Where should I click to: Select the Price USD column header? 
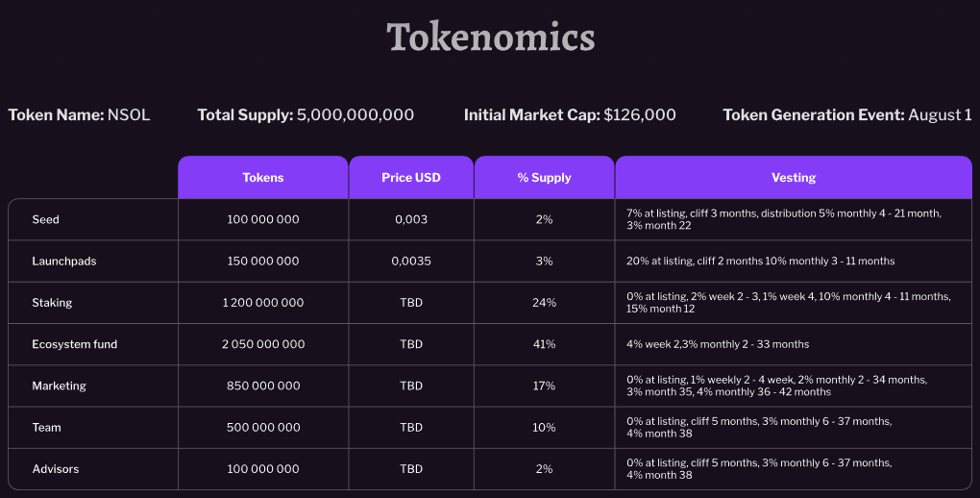(x=410, y=178)
